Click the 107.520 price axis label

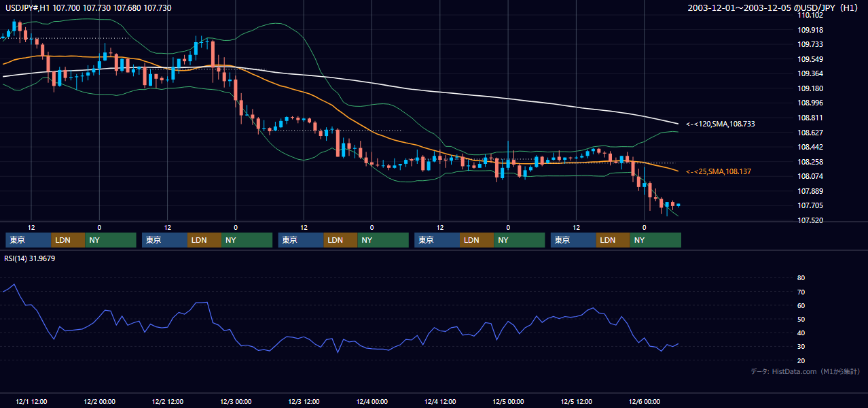point(810,220)
